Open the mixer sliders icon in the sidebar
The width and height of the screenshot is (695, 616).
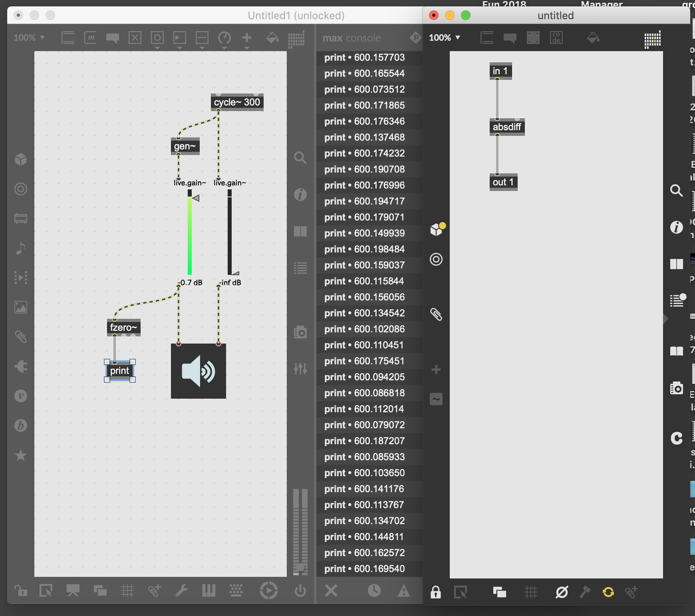pos(300,368)
